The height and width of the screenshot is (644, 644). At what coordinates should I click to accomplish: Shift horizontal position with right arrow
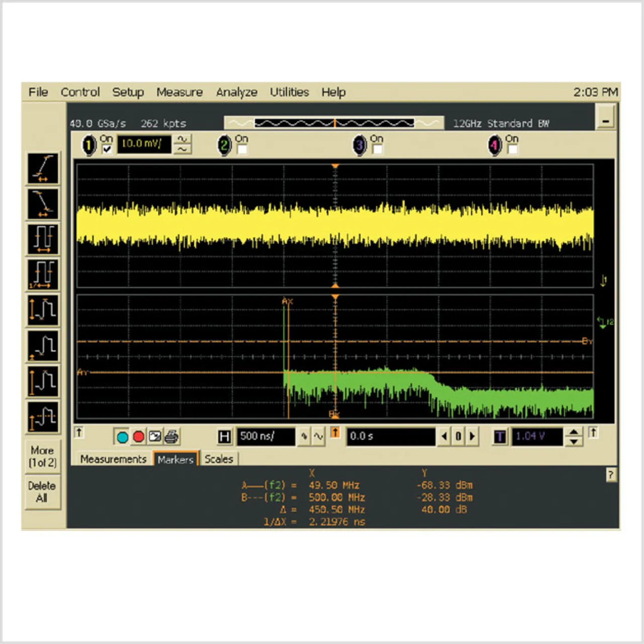[472, 436]
